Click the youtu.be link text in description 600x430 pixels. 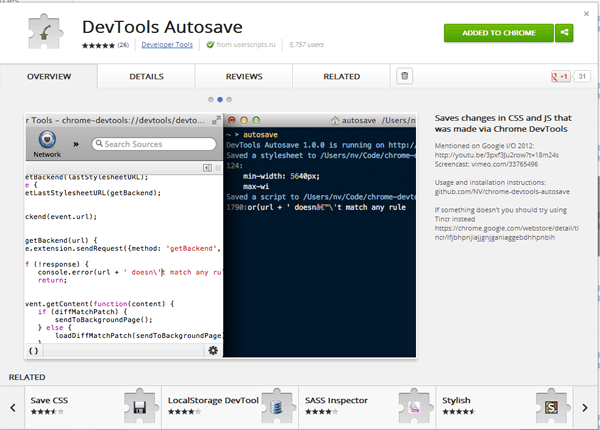point(496,155)
